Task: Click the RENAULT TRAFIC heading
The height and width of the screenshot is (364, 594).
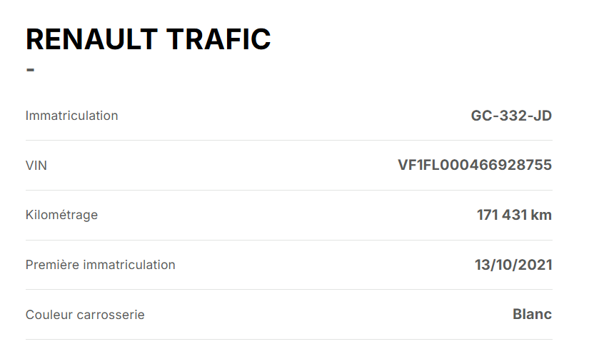Action: 148,39
